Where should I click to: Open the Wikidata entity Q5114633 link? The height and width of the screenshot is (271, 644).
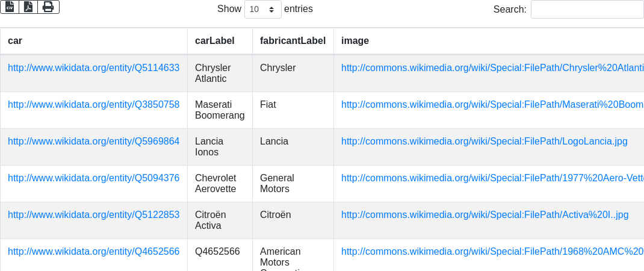(93, 68)
